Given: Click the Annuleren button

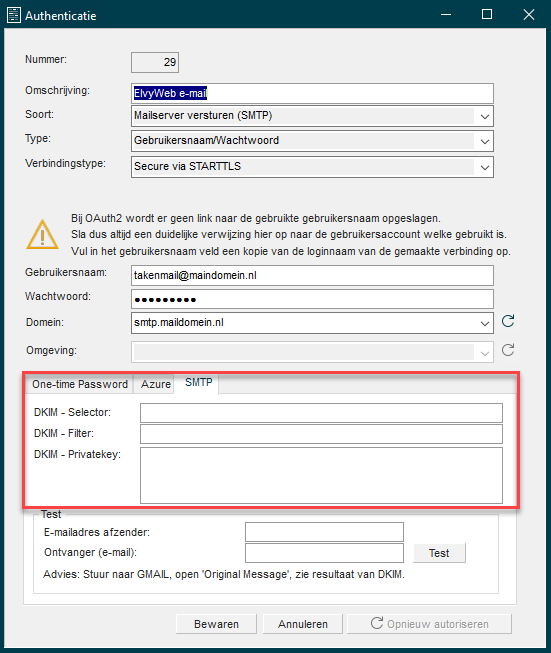Looking at the screenshot, I should pyautogui.click(x=303, y=624).
